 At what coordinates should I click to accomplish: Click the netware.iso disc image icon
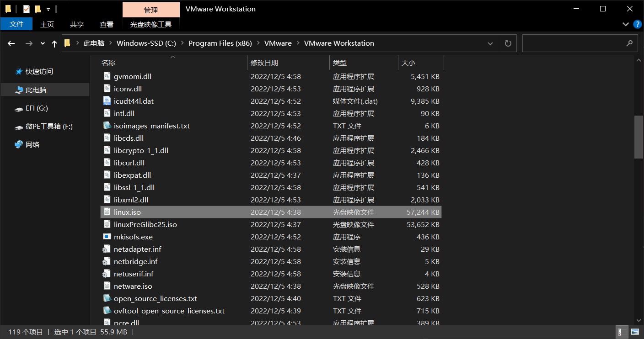coord(107,286)
